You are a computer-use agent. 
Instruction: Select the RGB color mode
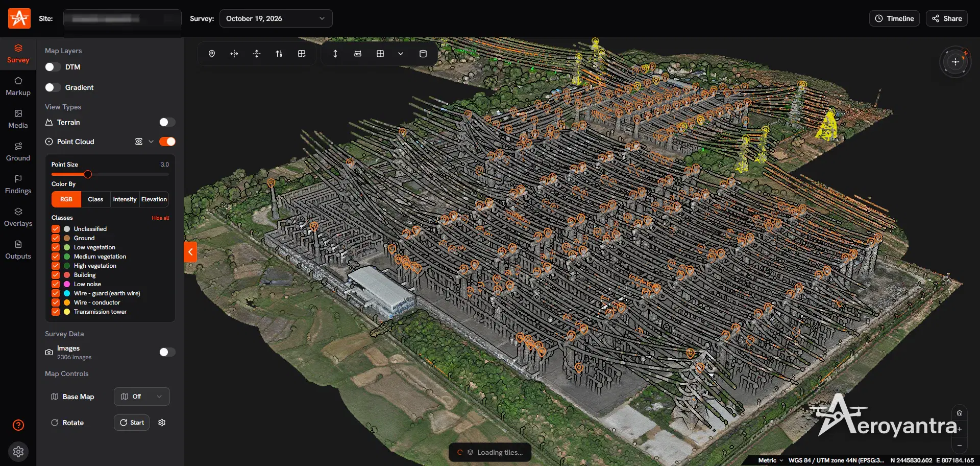tap(66, 199)
